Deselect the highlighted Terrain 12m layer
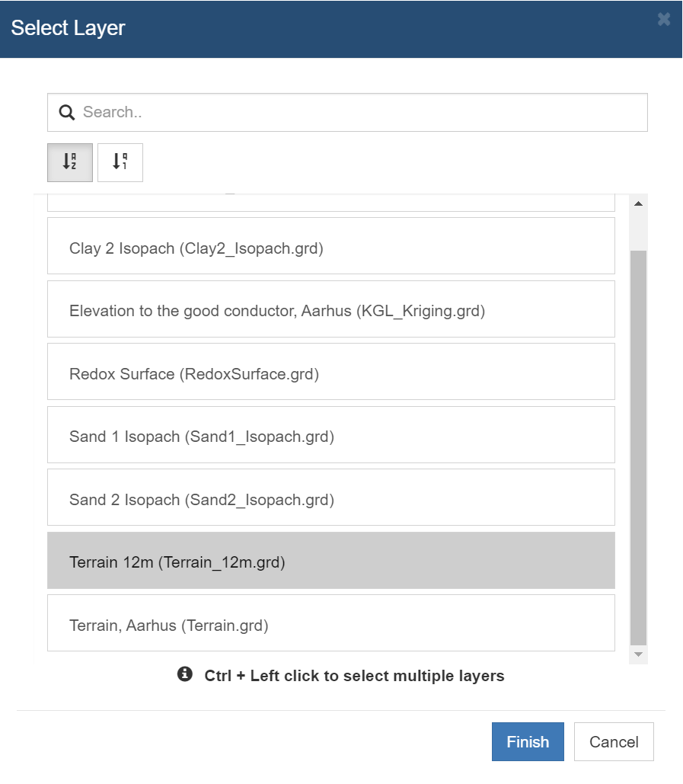The height and width of the screenshot is (784, 683). pos(330,561)
